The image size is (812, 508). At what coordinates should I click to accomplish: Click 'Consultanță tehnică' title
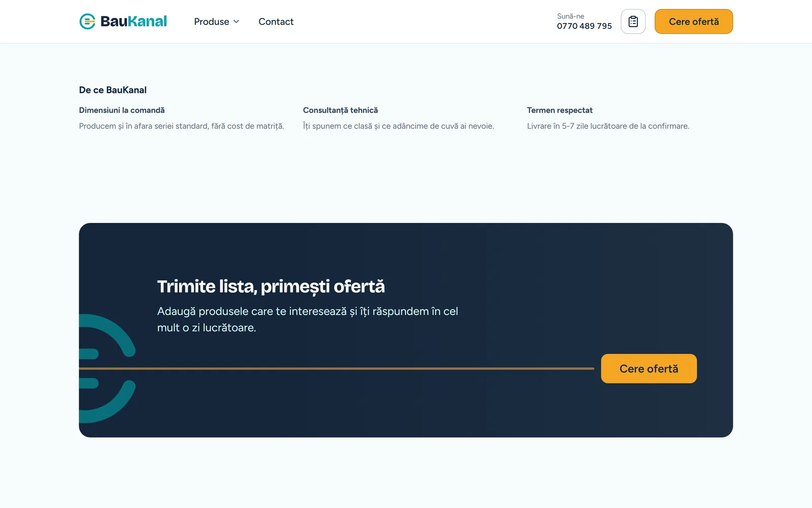tap(341, 110)
